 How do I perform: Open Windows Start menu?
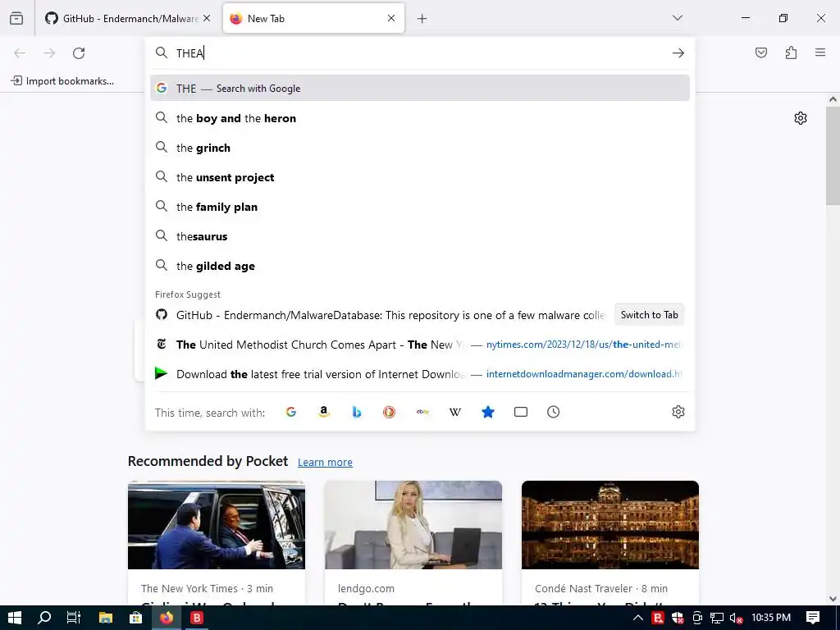[x=15, y=618]
